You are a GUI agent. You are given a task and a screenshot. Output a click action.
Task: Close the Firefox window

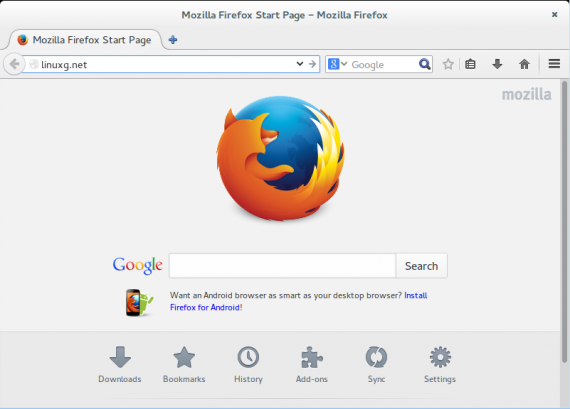click(x=554, y=15)
